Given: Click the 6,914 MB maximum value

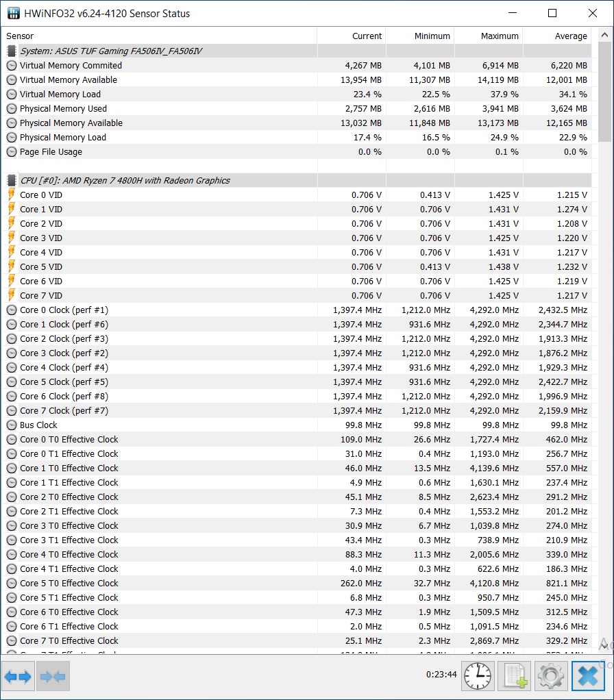Looking at the screenshot, I should point(500,66).
